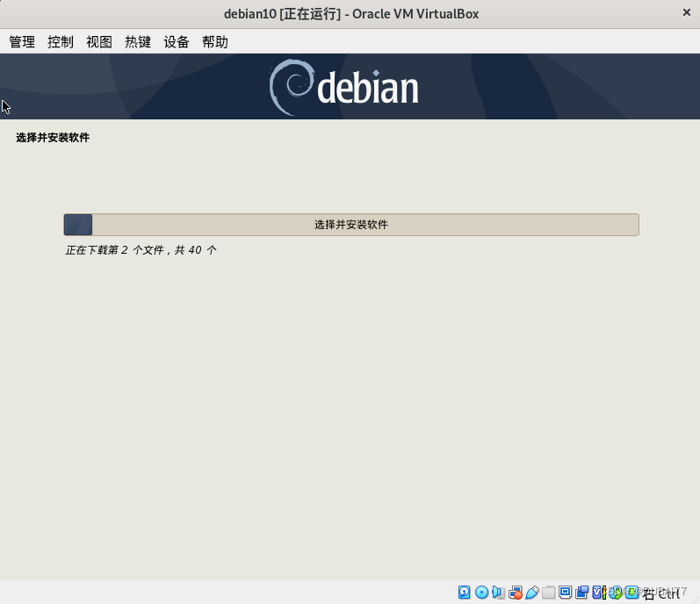This screenshot has height=604, width=700.
Task: Click the audio speaker status icon
Action: (x=498, y=593)
